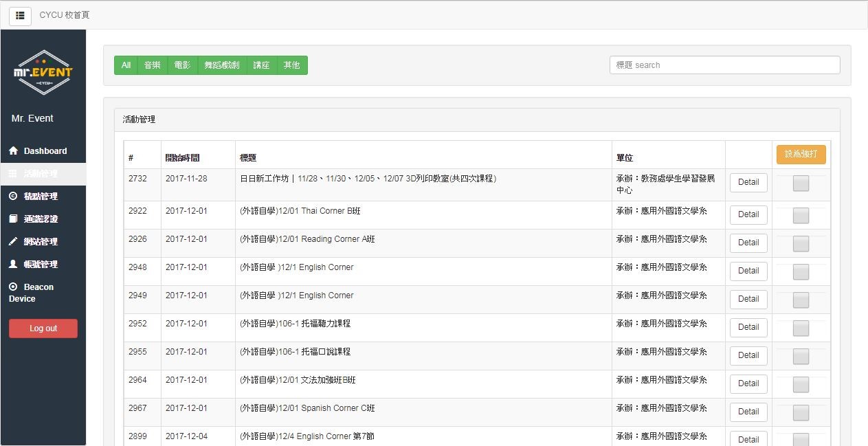Click the target icon for Beacon Device
The height and width of the screenshot is (446, 868).
coord(13,287)
